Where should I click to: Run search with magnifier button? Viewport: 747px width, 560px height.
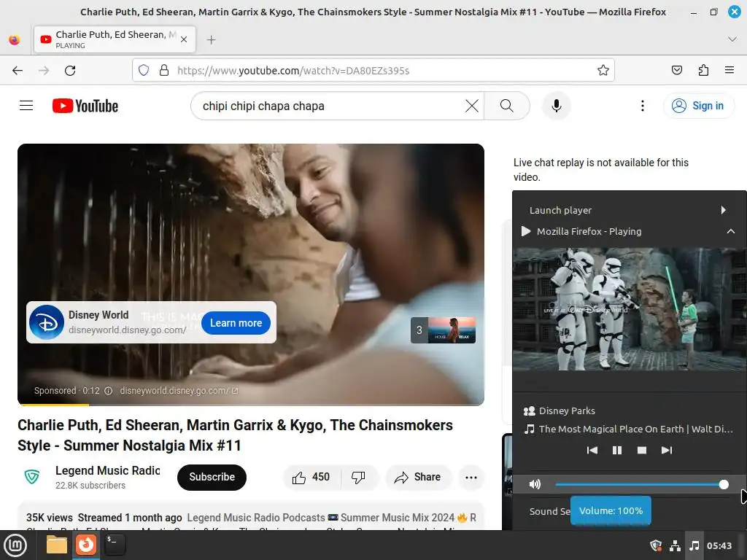click(507, 106)
